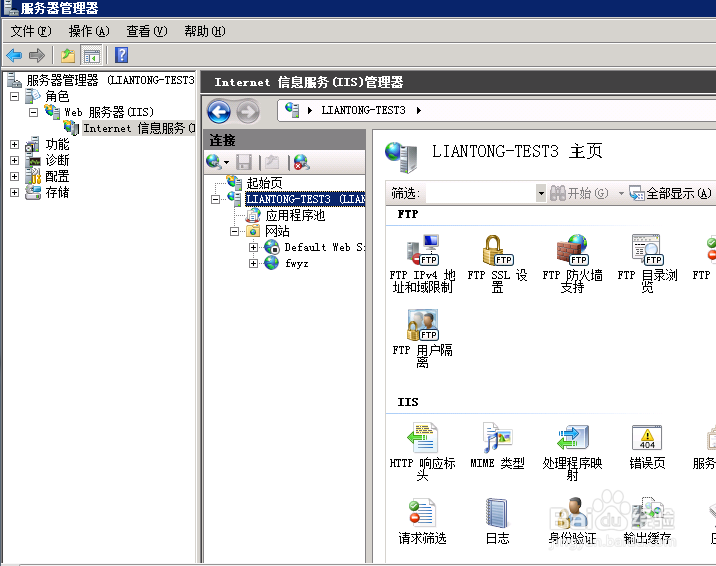Open the 操作(A) menu

click(x=89, y=31)
